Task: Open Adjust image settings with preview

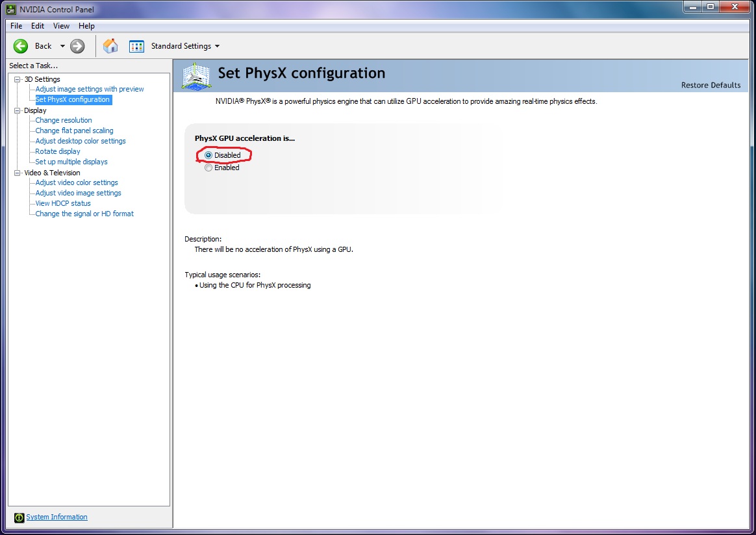Action: 90,89
